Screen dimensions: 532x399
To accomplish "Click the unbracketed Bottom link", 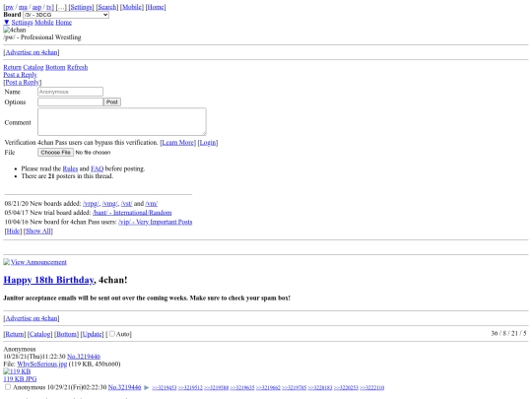I will (55, 67).
